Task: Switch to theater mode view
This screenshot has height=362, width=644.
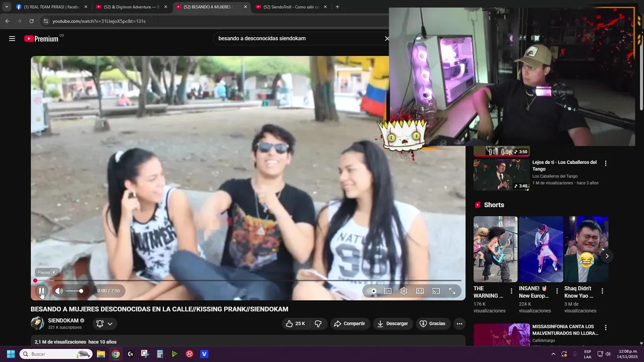Action: pos(420,291)
